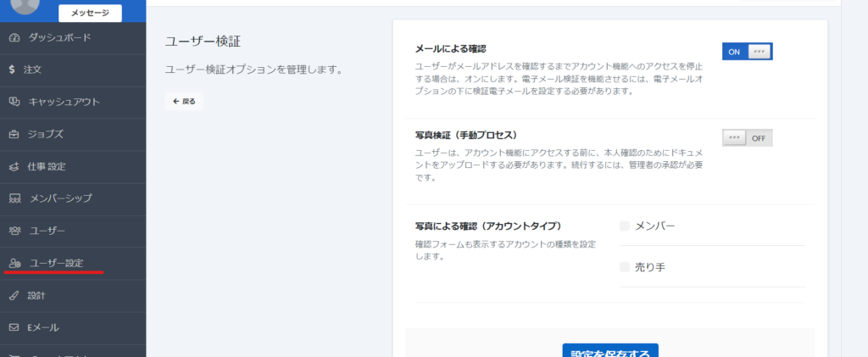Click the users group icon
Viewport: 868px width, 357px height.
(x=14, y=231)
